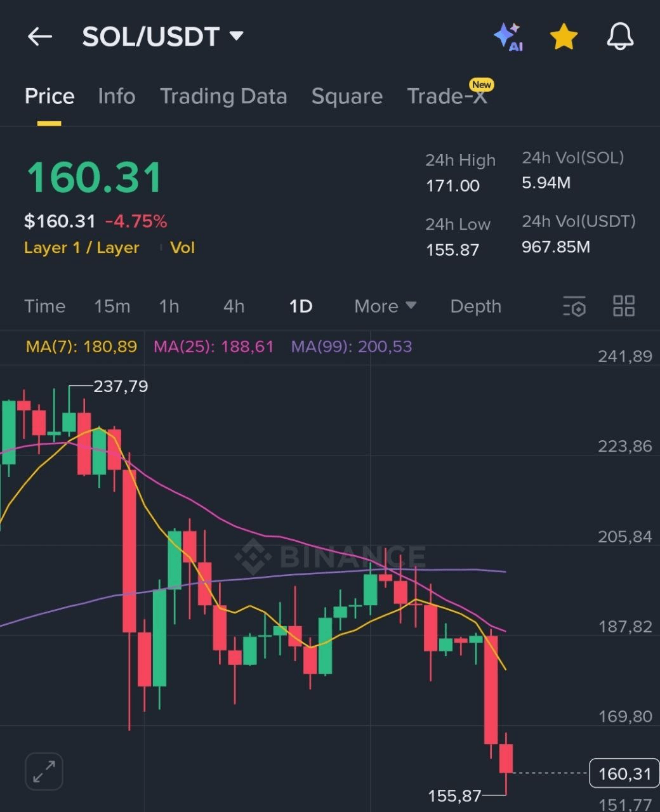Screen dimensions: 660x812
Task: Open the Trade-X tab
Action: pos(447,96)
